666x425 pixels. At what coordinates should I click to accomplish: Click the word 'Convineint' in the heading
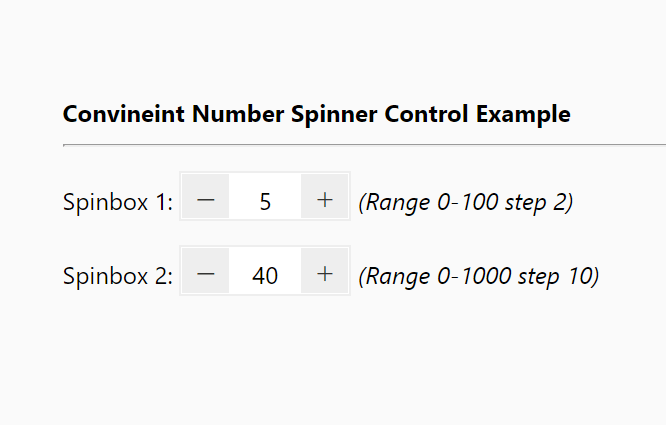click(124, 114)
